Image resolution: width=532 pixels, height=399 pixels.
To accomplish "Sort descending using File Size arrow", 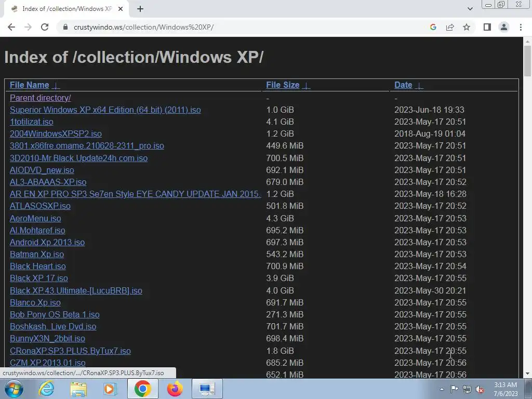I will pos(307,86).
